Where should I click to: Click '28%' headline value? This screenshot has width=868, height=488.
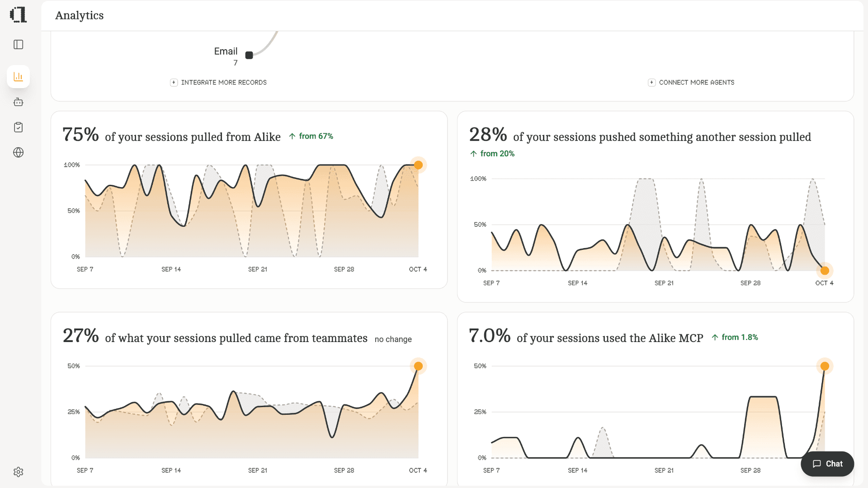tap(488, 134)
